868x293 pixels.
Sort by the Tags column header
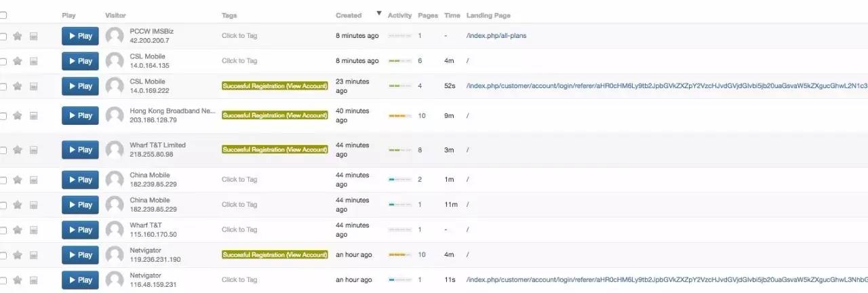click(x=229, y=15)
